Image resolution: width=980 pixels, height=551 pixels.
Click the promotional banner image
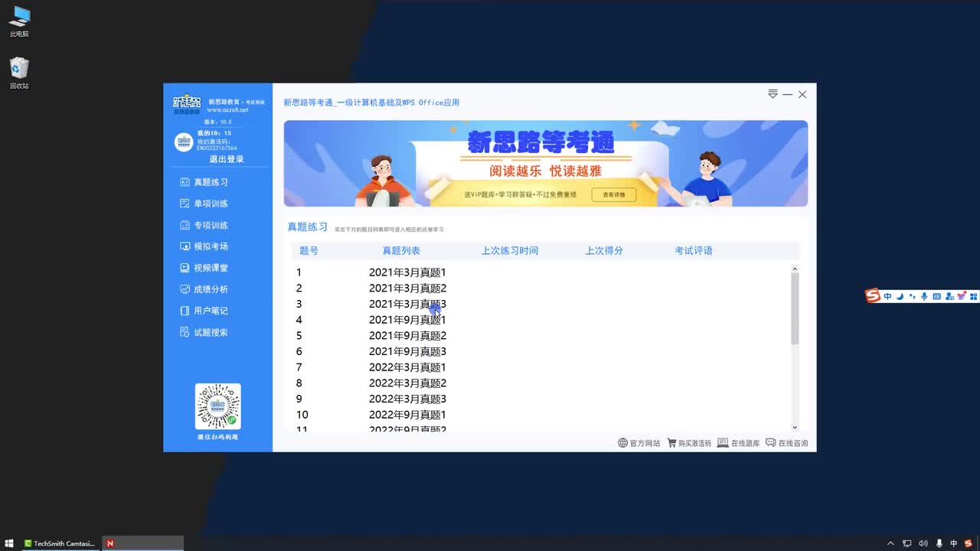coord(546,163)
